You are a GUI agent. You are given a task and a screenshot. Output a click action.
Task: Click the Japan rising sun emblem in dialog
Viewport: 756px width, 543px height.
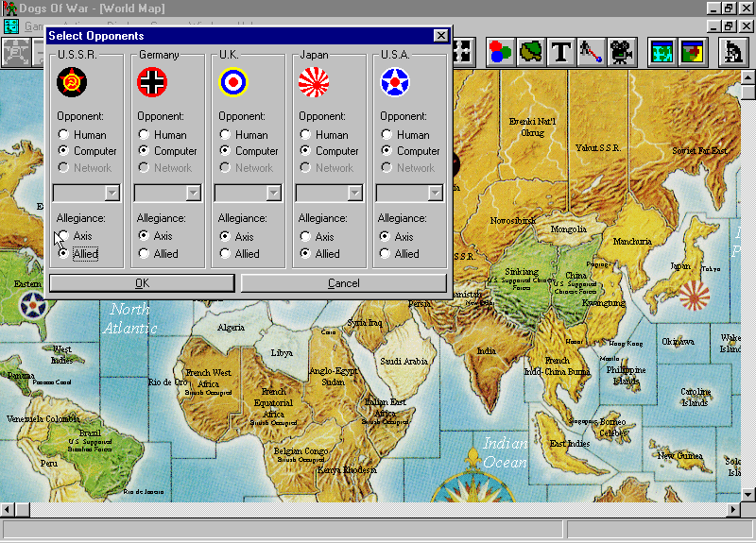coord(314,82)
